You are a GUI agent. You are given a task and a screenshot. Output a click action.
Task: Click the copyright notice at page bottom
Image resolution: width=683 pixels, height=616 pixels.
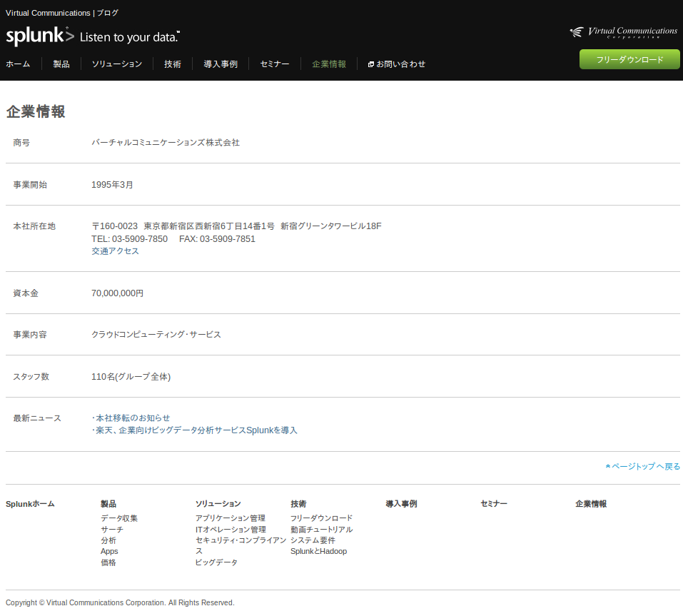(120, 602)
